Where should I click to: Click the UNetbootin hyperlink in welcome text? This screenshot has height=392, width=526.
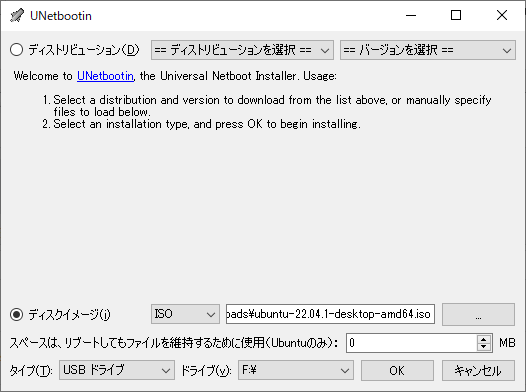tap(105, 76)
